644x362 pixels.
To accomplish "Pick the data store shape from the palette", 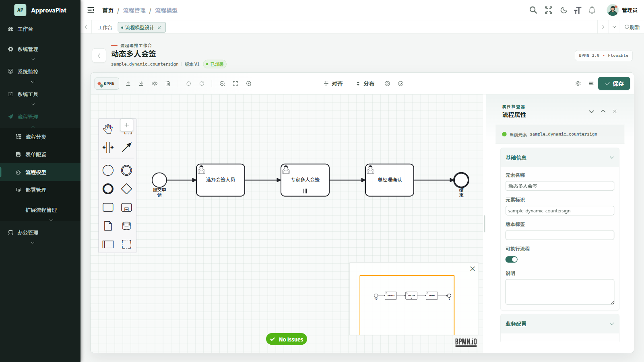I will tap(126, 226).
